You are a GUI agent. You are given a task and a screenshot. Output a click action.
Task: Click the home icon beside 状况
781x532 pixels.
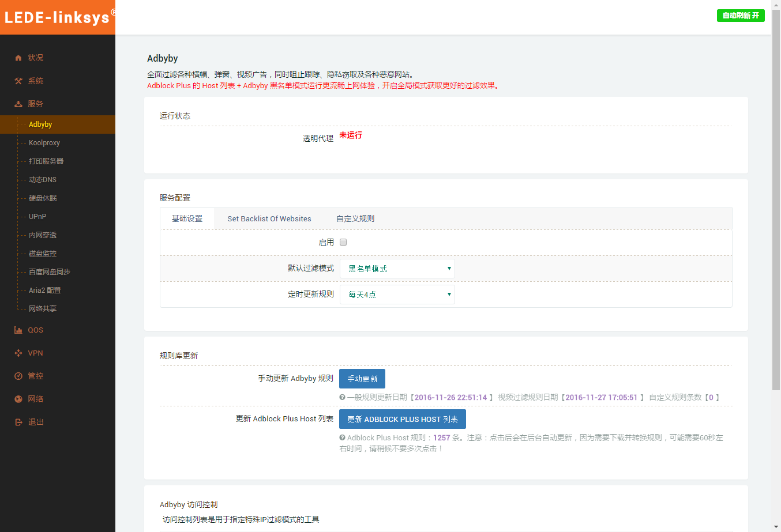pos(18,58)
